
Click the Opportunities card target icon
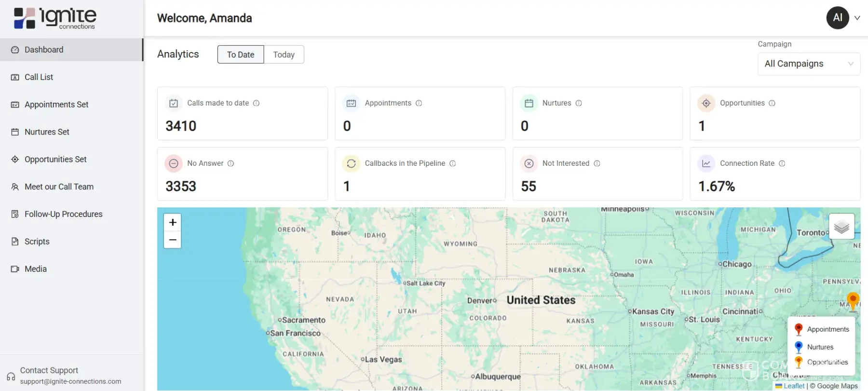coord(706,103)
